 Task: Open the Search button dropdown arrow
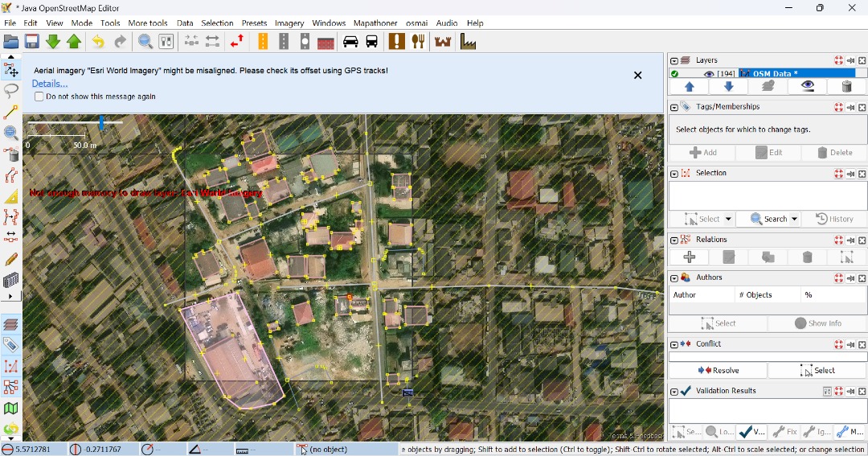794,219
